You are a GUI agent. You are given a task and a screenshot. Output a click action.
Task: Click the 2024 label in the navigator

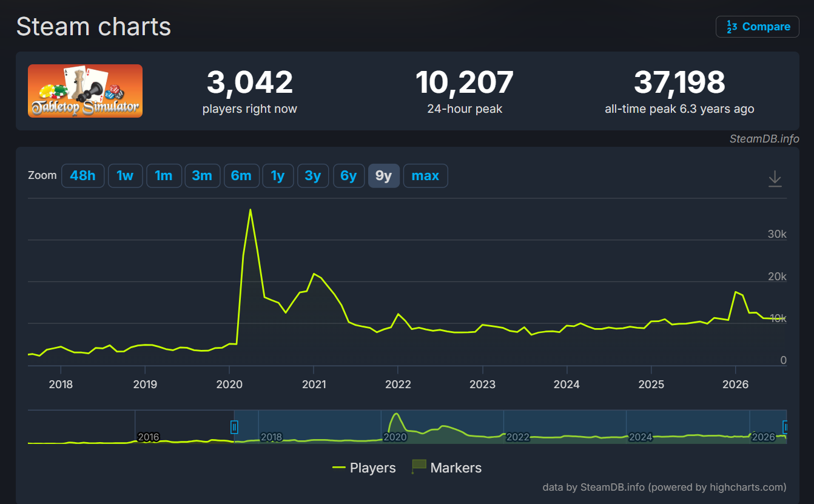pos(641,437)
